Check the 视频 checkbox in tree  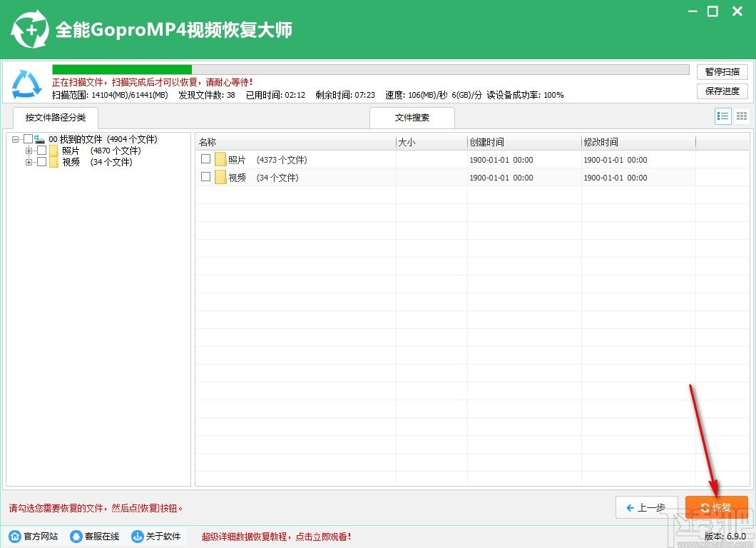(42, 161)
